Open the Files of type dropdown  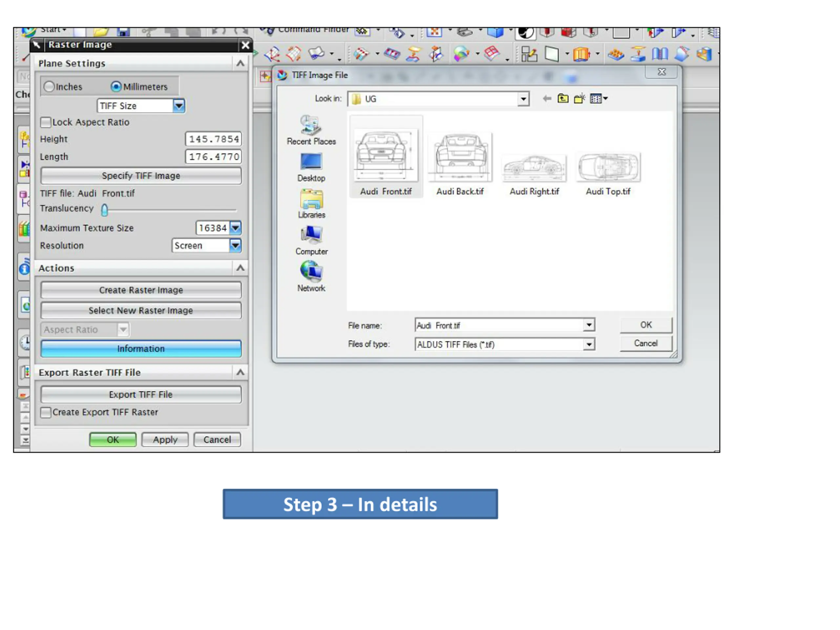[589, 345]
